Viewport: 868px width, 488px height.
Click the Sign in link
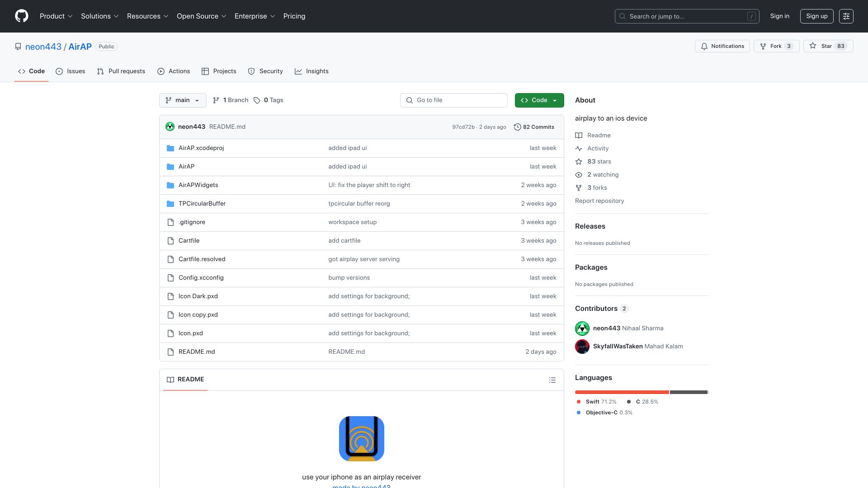tap(780, 16)
